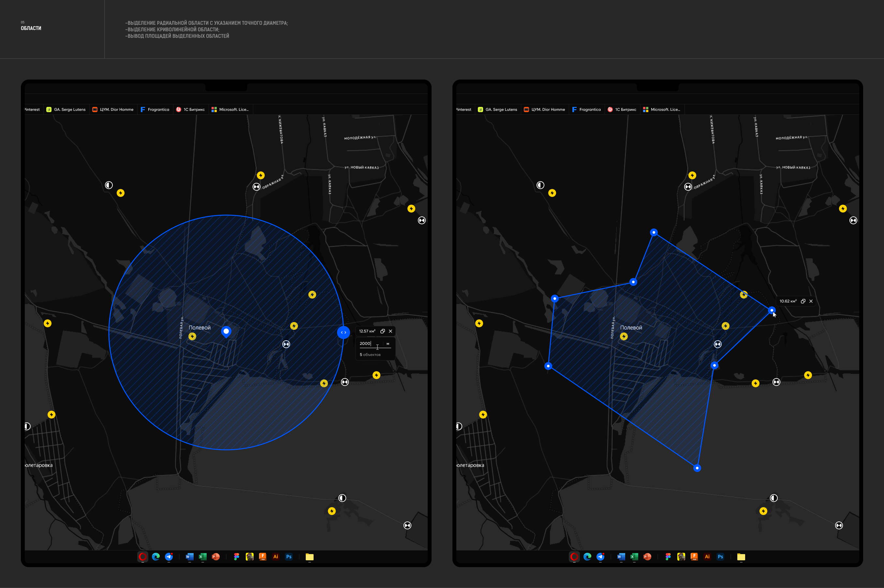Image resolution: width=884 pixels, height=588 pixels.
Task: Open Telegram in the left taskbar
Action: (x=169, y=556)
